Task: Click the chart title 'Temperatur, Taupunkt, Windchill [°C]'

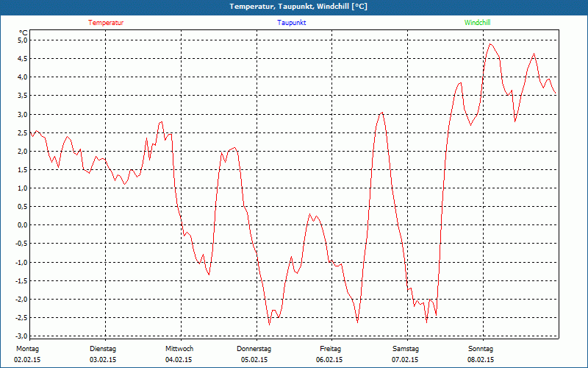Action: coord(298,7)
